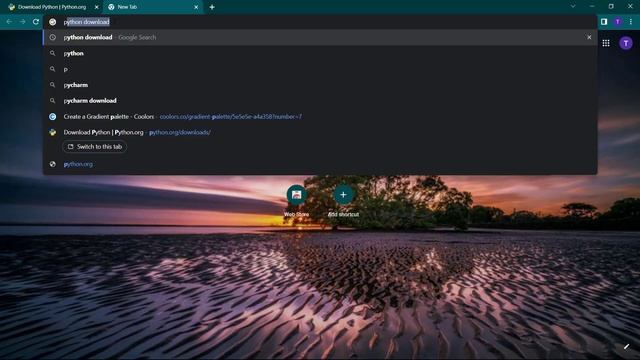Click the Python favicon in suggestions
This screenshot has height=360, width=640.
pos(53,132)
